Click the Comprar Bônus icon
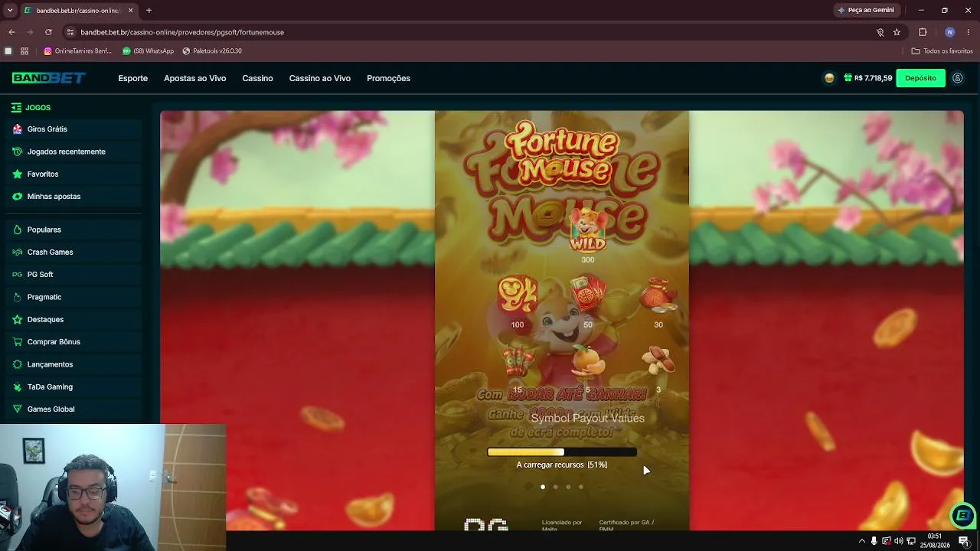The image size is (980, 551). click(x=18, y=342)
